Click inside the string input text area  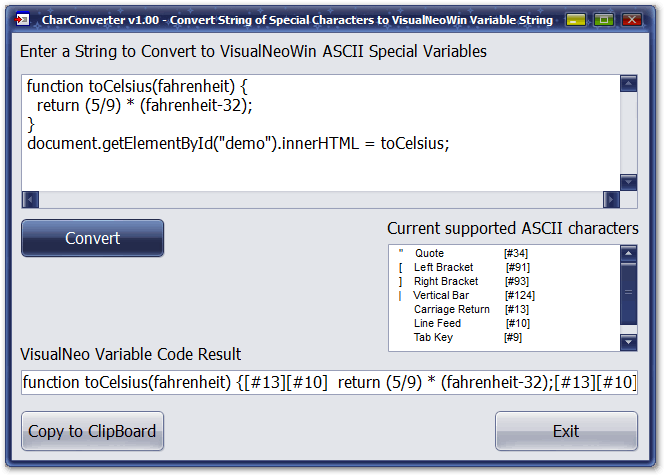pos(321,133)
